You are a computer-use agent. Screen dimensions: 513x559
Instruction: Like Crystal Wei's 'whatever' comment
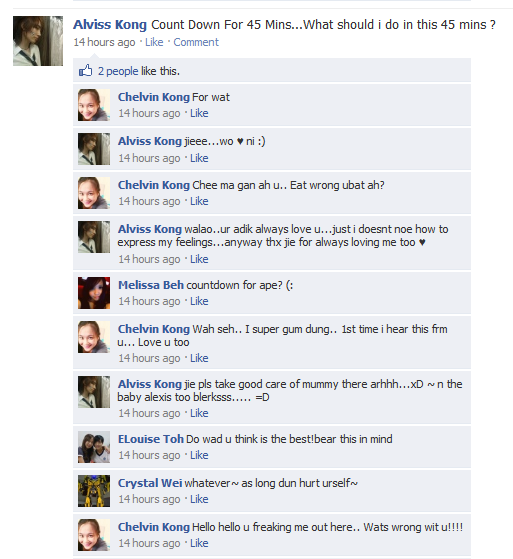199,499
